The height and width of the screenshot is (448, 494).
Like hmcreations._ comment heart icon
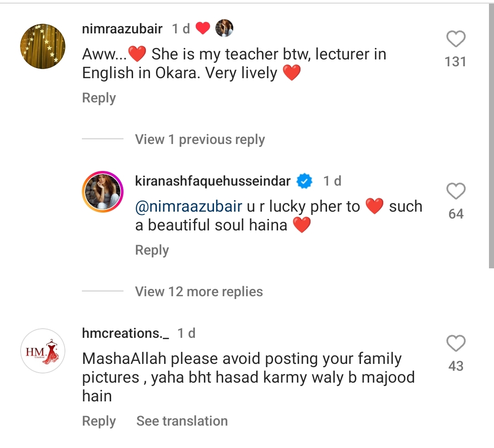(x=456, y=344)
